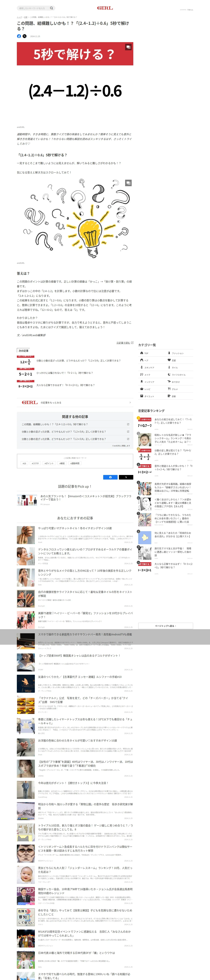Screen dimensions: 210x980
Task: Select the #解説 keyword tag
Action: click(62, 463)
